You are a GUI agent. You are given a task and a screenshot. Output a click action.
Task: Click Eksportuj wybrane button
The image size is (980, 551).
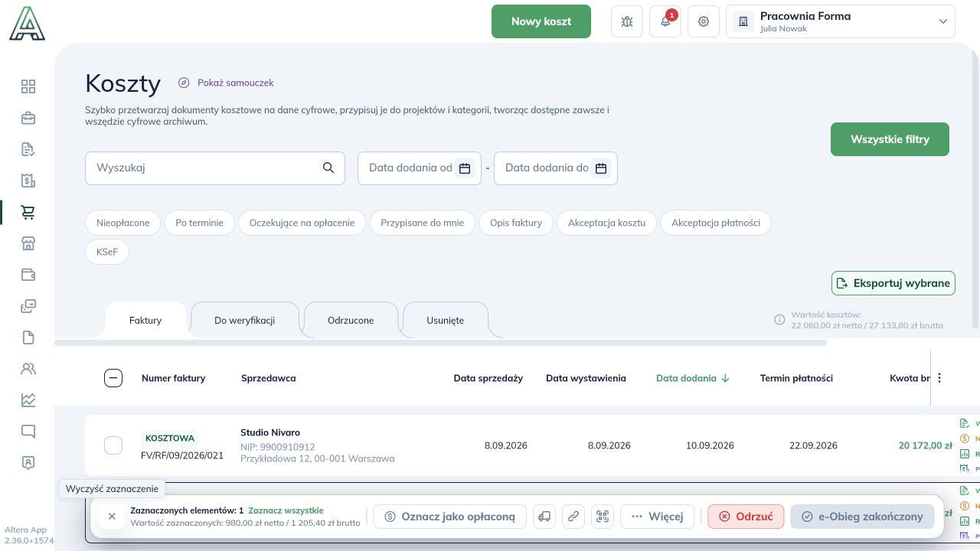(x=893, y=283)
